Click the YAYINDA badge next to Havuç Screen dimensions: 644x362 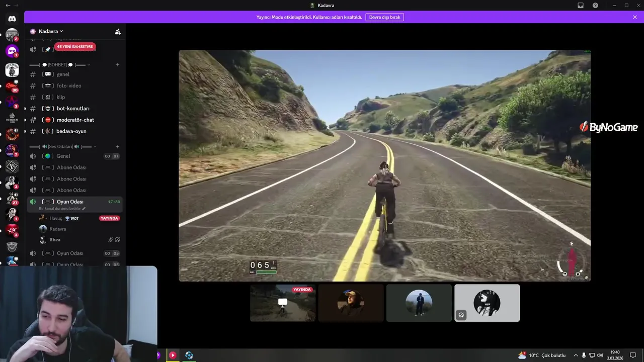point(109,218)
